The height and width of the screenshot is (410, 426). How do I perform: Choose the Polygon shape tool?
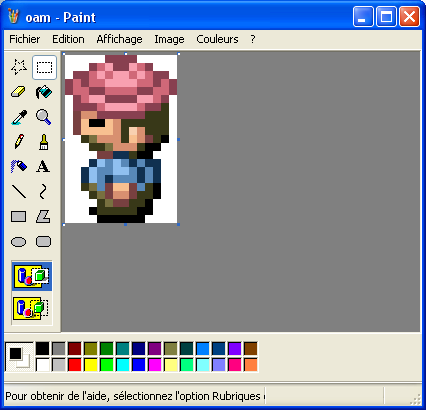[x=44, y=216]
